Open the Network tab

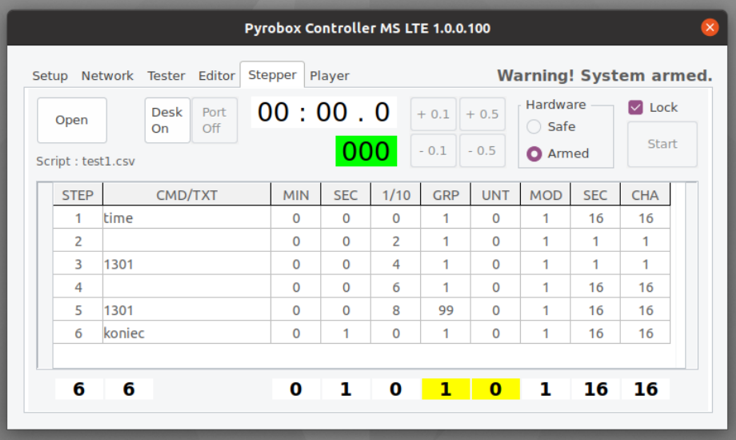tap(107, 76)
